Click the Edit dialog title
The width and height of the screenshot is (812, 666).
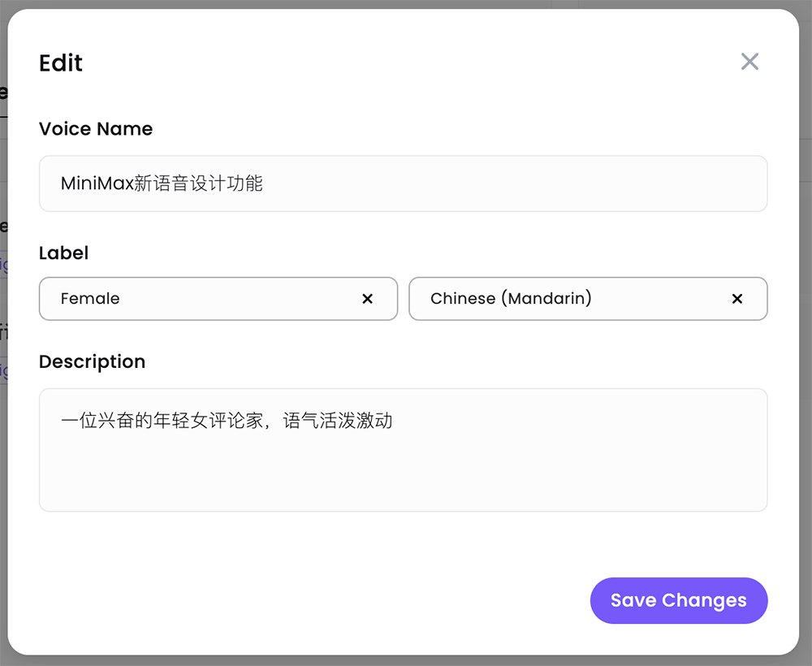[60, 63]
